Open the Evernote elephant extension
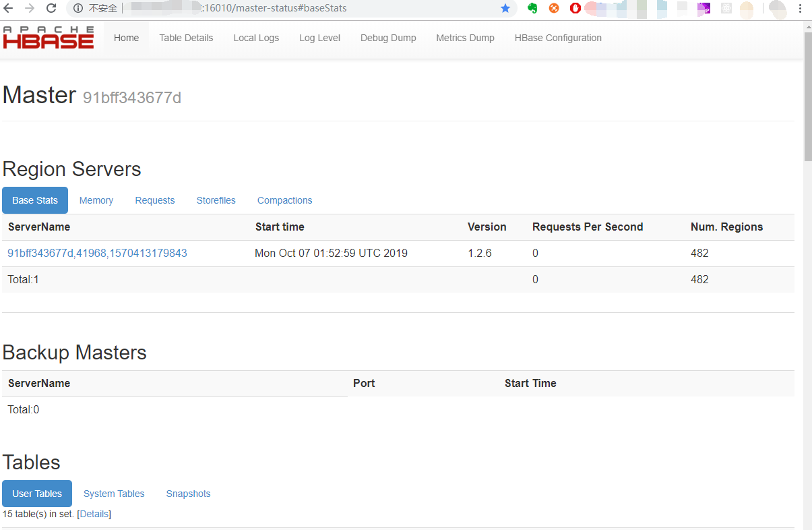 (532, 8)
